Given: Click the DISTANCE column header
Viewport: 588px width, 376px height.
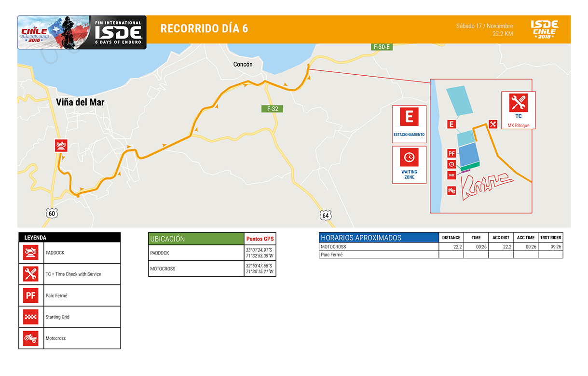Looking at the screenshot, I should [x=451, y=237].
